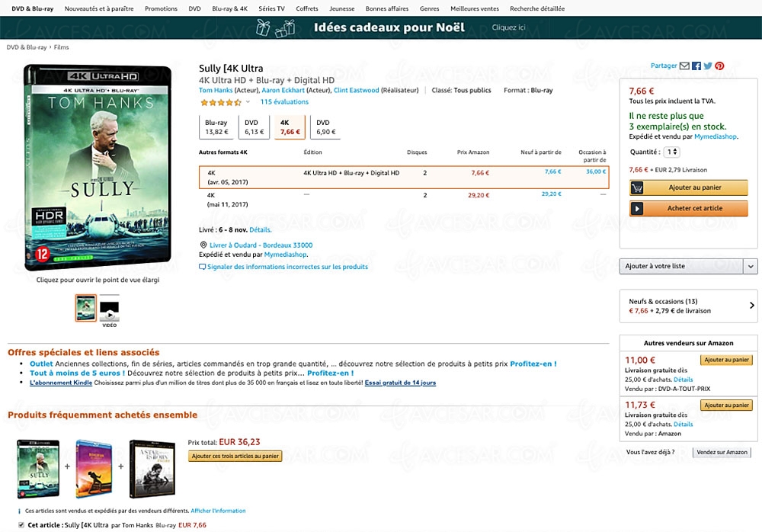
Task: Click DVD & Blu-ray breadcrumb link
Action: pyautogui.click(x=27, y=48)
